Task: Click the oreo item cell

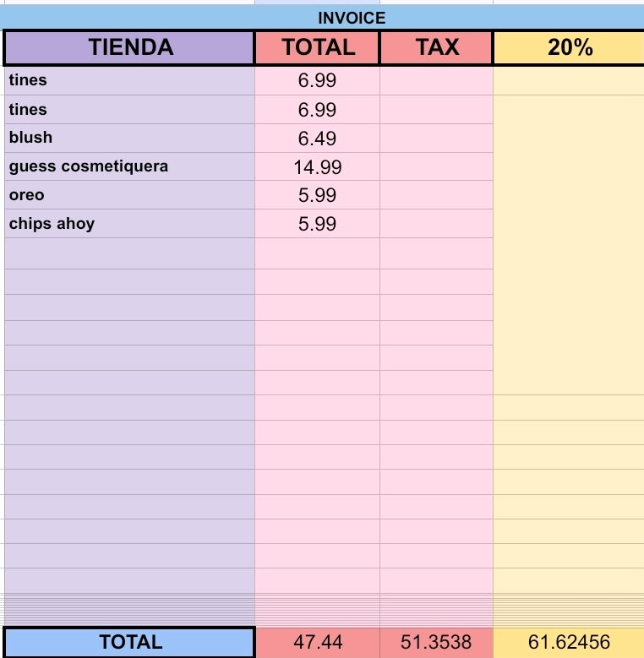Action: 129,195
